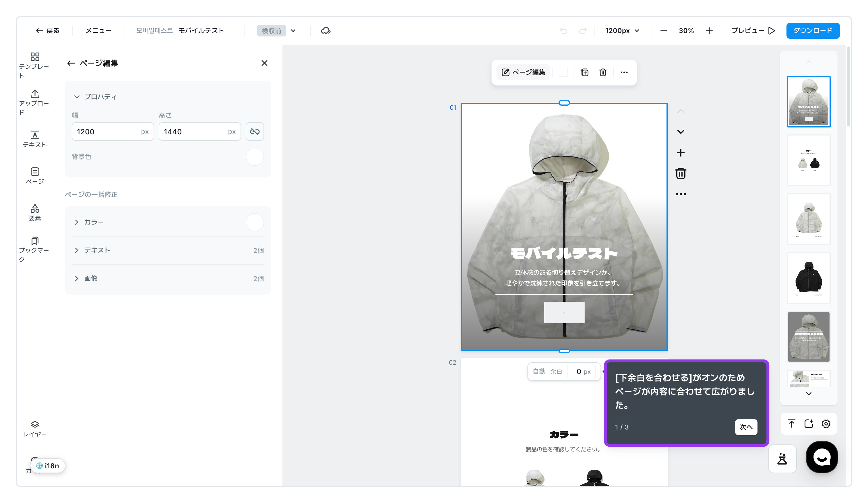Pick the 背景色 background color swatch

(255, 157)
